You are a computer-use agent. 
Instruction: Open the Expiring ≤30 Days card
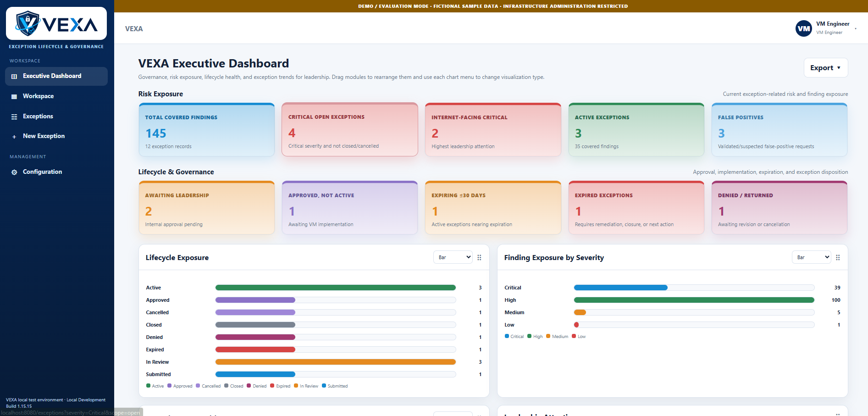(x=493, y=208)
